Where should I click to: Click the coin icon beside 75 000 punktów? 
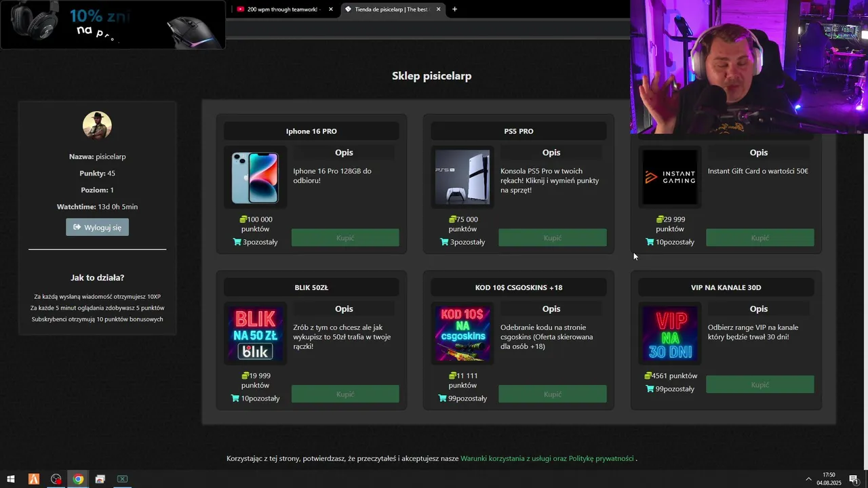(x=452, y=220)
